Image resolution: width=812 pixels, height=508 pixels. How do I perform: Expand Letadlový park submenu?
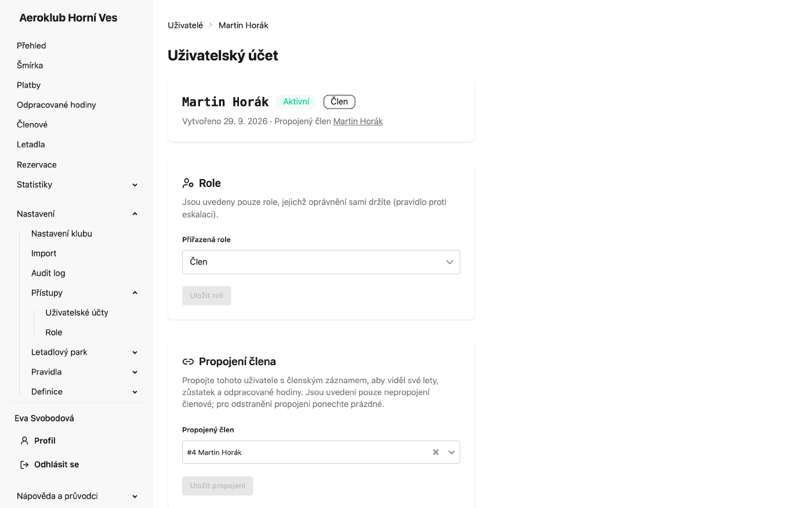click(135, 352)
